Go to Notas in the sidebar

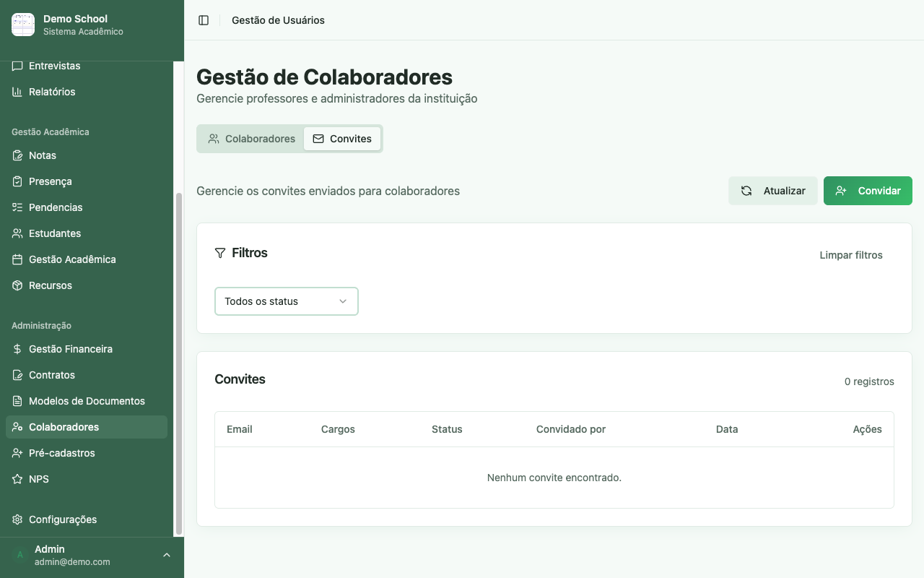click(87, 155)
